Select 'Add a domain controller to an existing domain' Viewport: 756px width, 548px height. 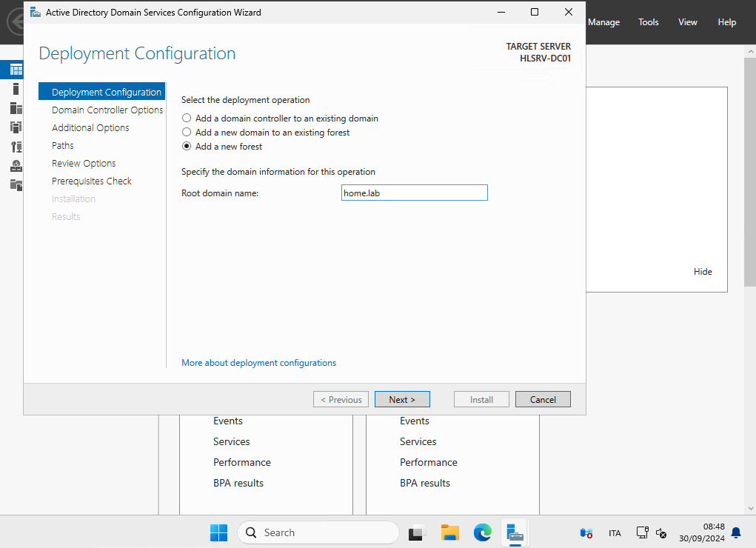tap(187, 118)
